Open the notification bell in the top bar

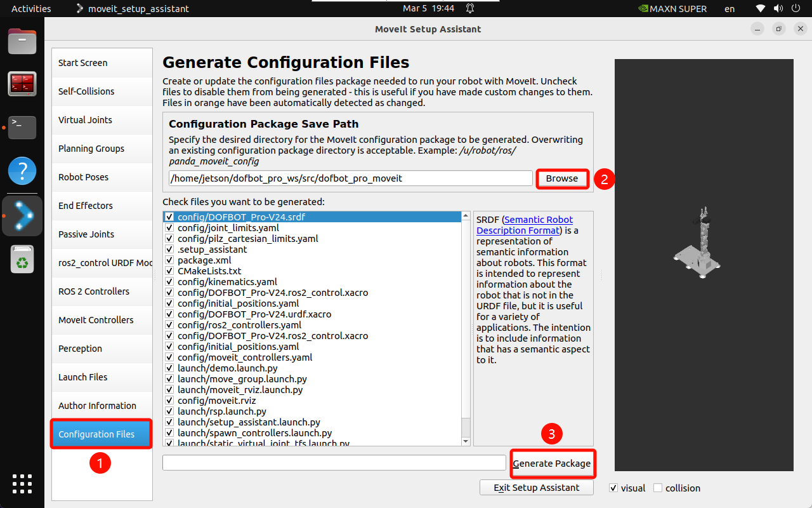pyautogui.click(x=470, y=9)
